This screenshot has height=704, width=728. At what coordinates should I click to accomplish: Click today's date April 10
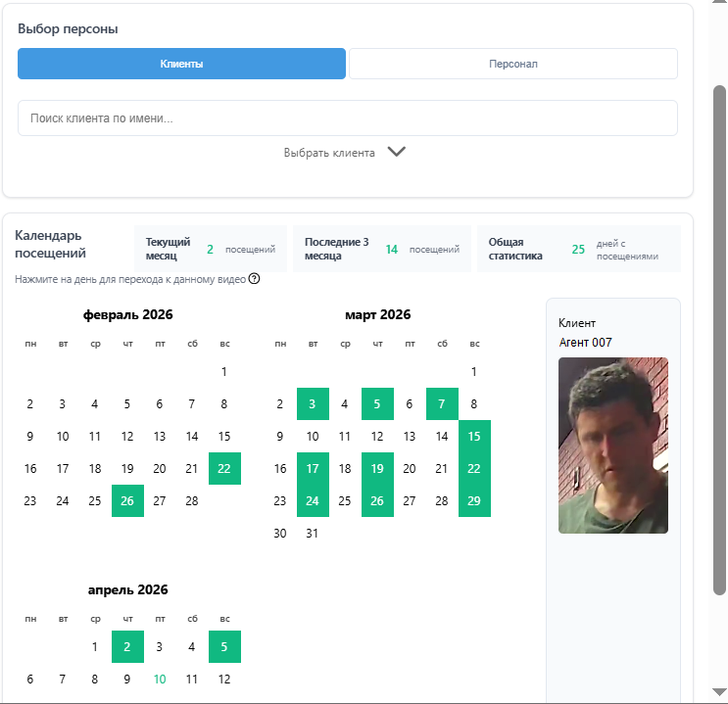pyautogui.click(x=160, y=679)
